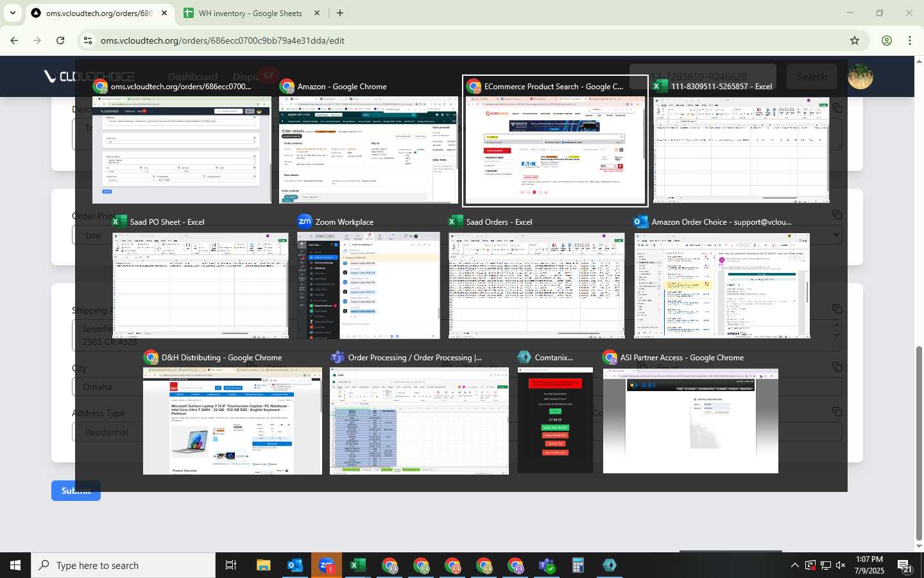The image size is (924, 578).
Task: Reload the current page
Action: (x=60, y=40)
